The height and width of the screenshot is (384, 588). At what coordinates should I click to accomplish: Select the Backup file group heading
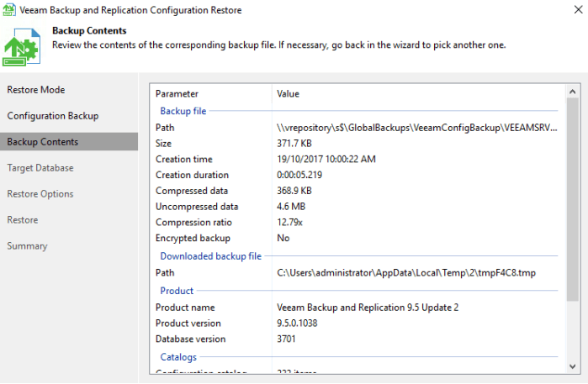[183, 111]
